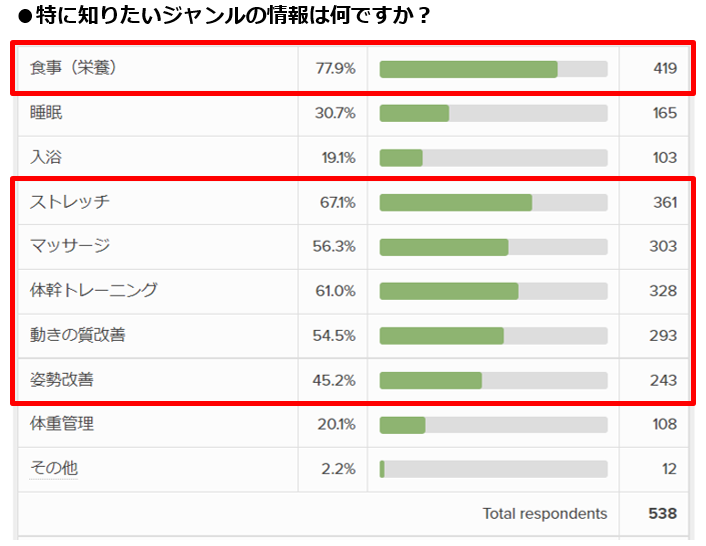Screen dimensions: 706x546
Task: Click the count 303 for マッサージ
Action: coord(662,246)
